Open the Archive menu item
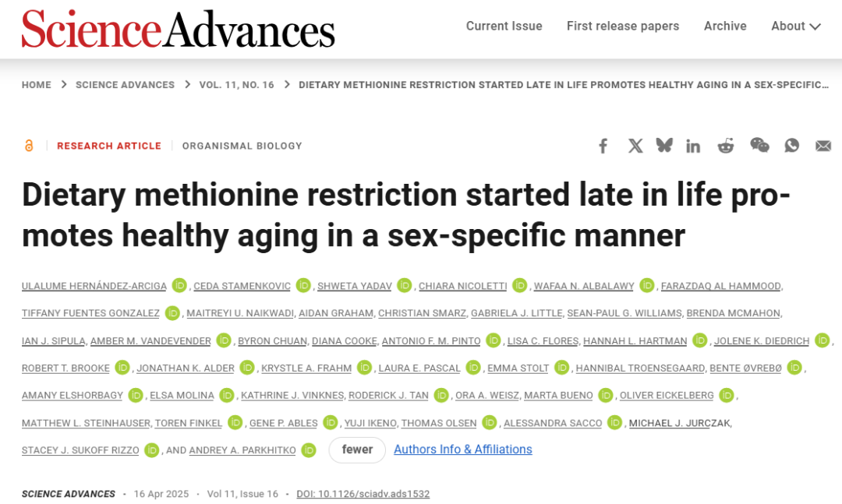 click(725, 26)
